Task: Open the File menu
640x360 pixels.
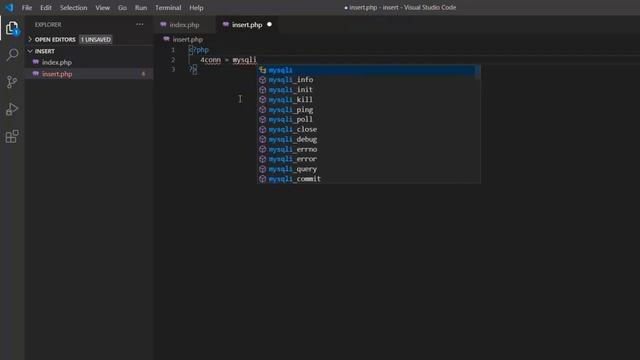Action: (27, 8)
